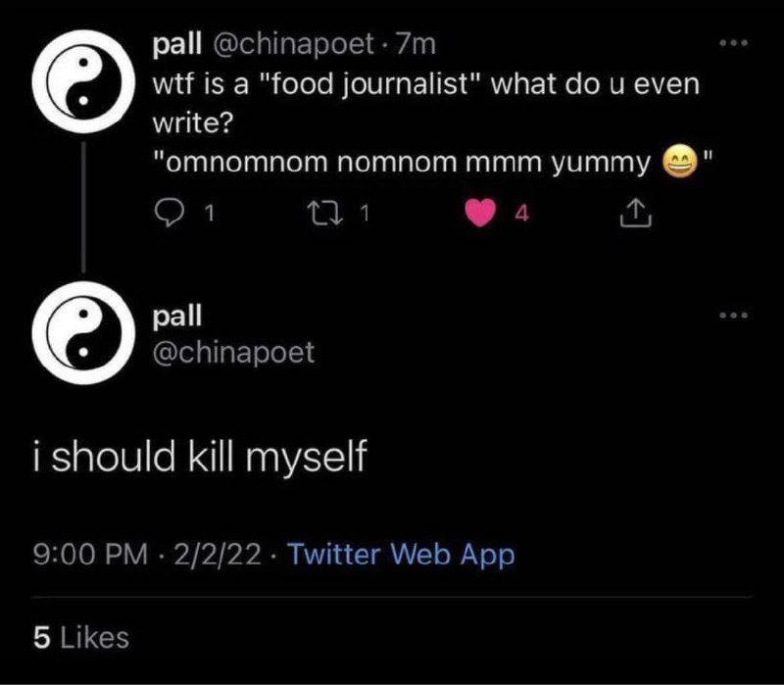View the 5 Likes list
The image size is (784, 685).
pyautogui.click(x=80, y=638)
